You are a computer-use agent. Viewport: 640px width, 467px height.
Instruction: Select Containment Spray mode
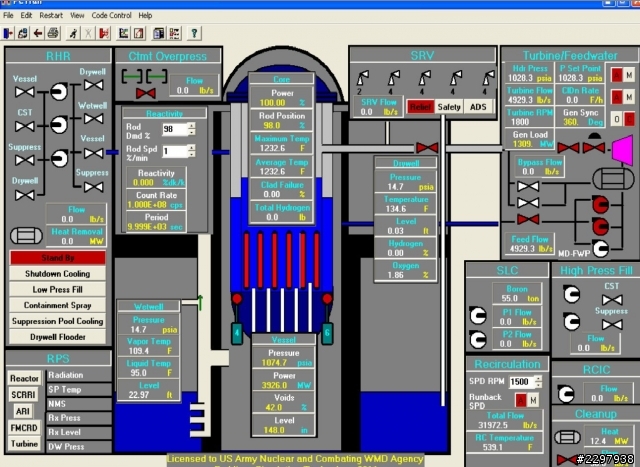(58, 305)
